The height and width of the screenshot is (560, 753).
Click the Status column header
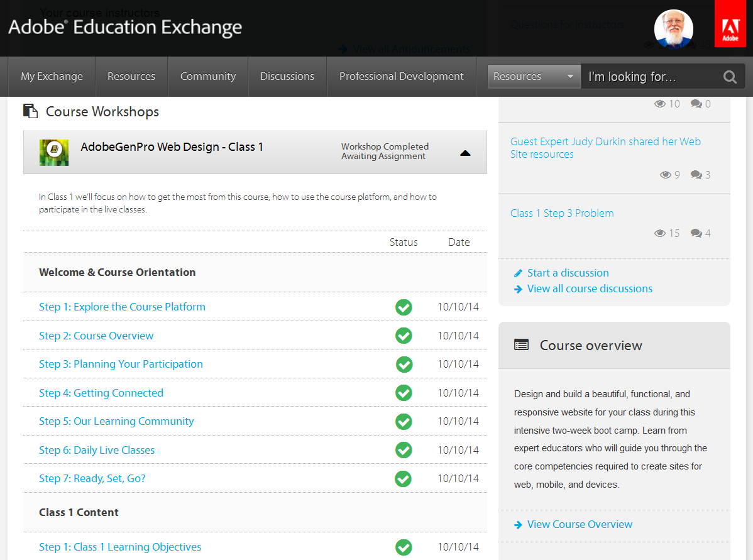click(x=404, y=242)
